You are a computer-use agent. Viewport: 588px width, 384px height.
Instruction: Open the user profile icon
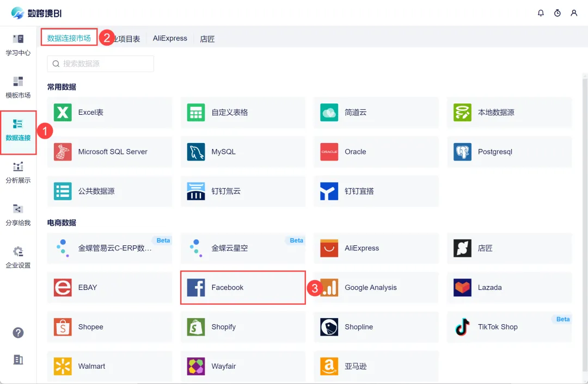click(574, 13)
